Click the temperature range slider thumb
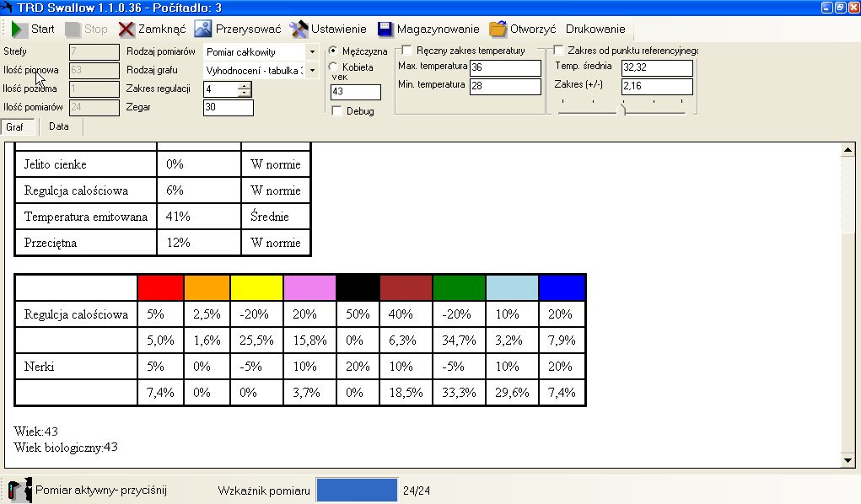The image size is (861, 504). click(x=623, y=106)
